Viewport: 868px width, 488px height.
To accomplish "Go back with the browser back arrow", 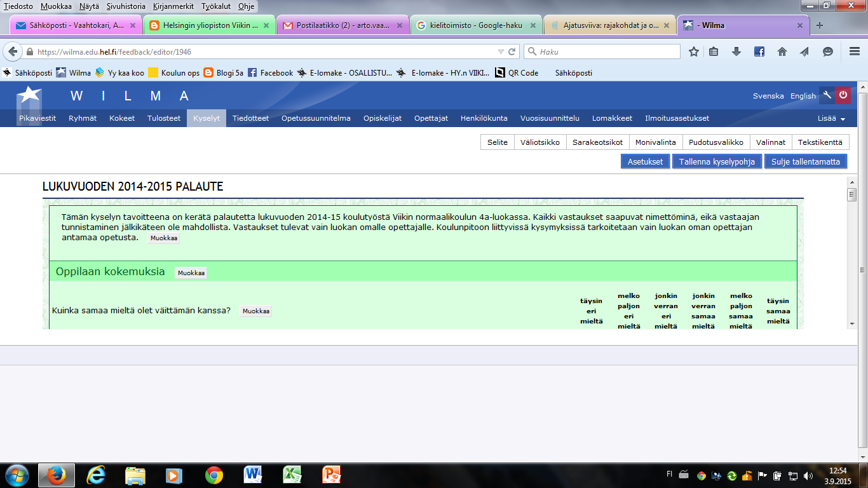I will 12,51.
